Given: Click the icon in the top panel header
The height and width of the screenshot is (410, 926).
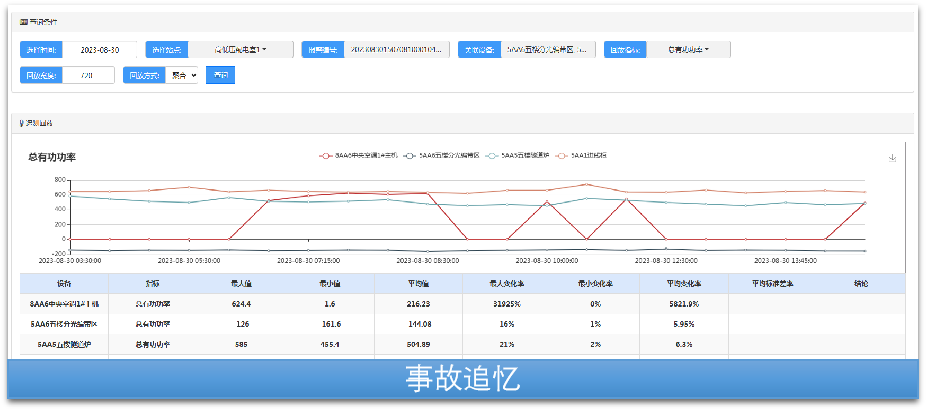Looking at the screenshot, I should coord(23,20).
